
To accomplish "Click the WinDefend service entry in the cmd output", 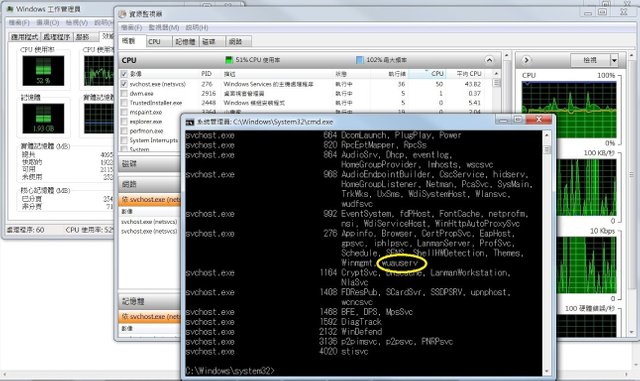I will coord(362,332).
